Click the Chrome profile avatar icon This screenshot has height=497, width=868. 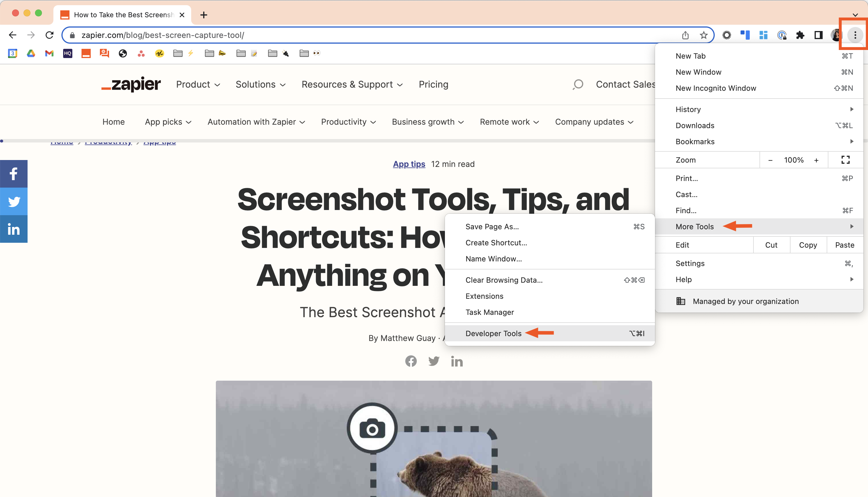[835, 34]
